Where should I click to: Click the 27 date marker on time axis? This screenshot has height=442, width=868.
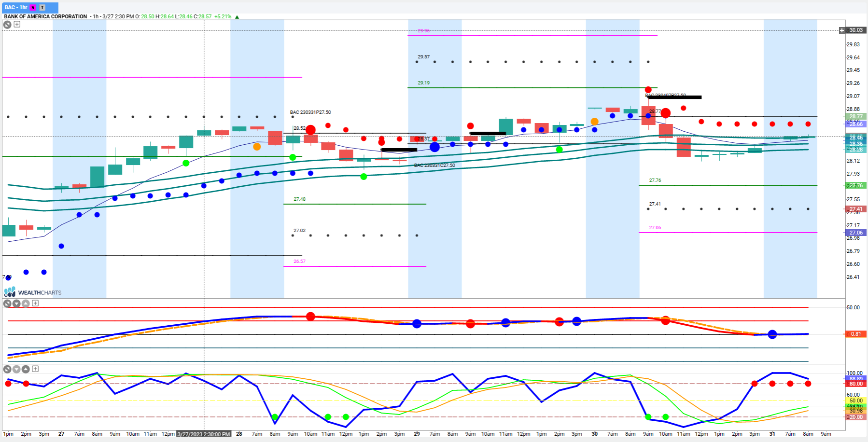click(61, 434)
